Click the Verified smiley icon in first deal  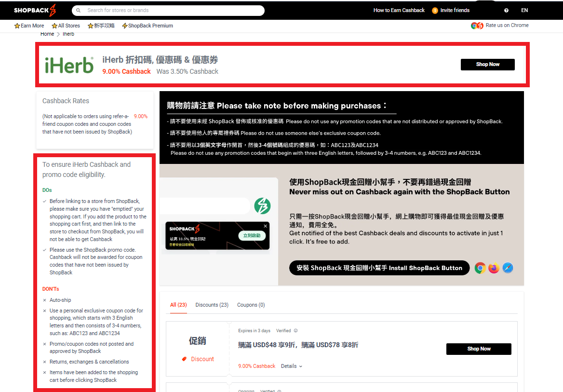(296, 331)
